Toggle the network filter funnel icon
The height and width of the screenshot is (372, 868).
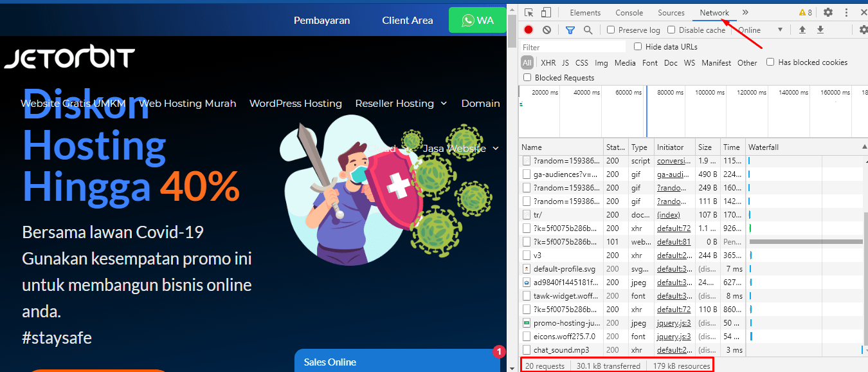570,30
